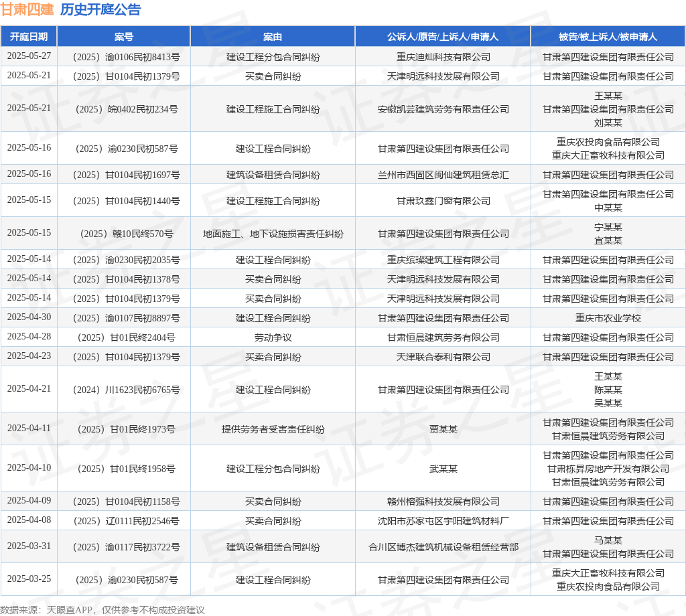Image resolution: width=686 pixels, height=616 pixels.
Task: Click date cell 2025-03-25
Action: click(29, 579)
